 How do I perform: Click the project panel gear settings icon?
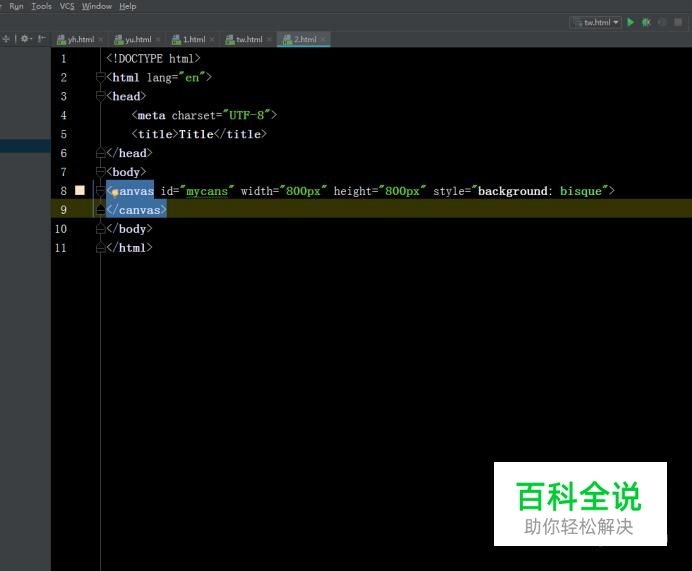25,39
